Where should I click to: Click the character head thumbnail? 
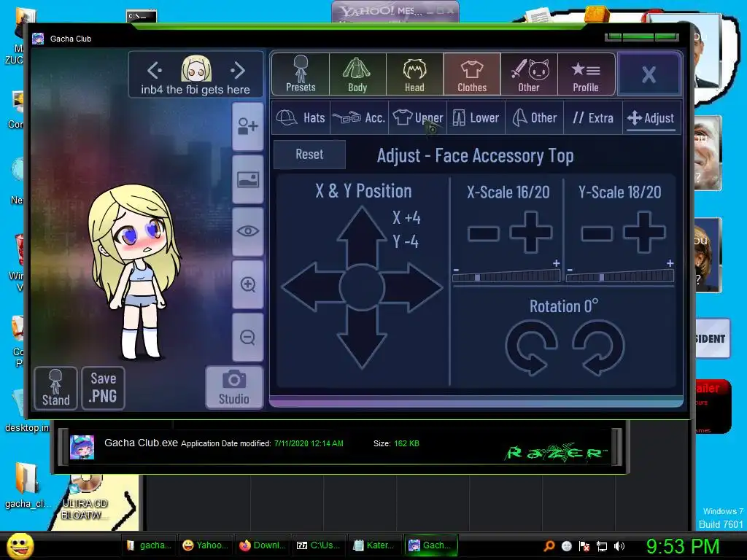tap(196, 69)
